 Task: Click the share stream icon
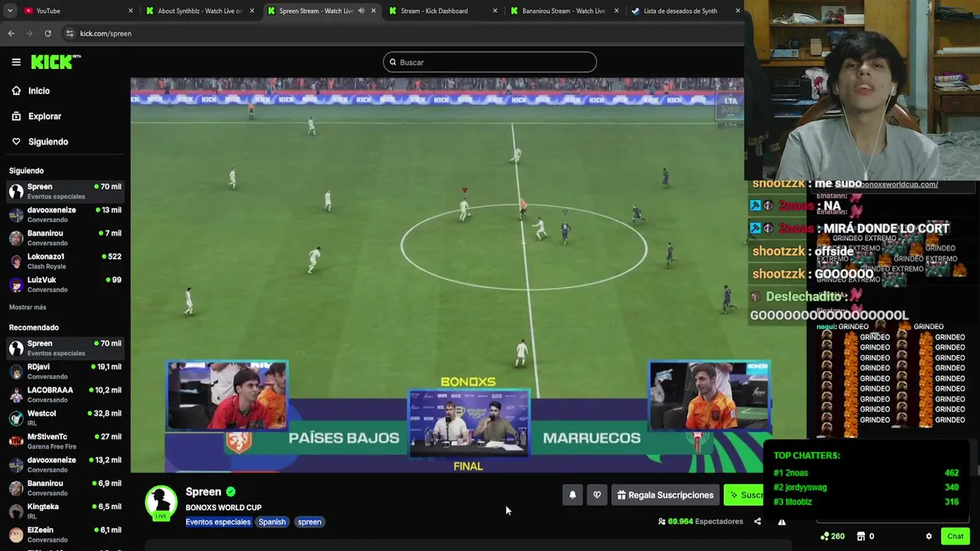(757, 522)
